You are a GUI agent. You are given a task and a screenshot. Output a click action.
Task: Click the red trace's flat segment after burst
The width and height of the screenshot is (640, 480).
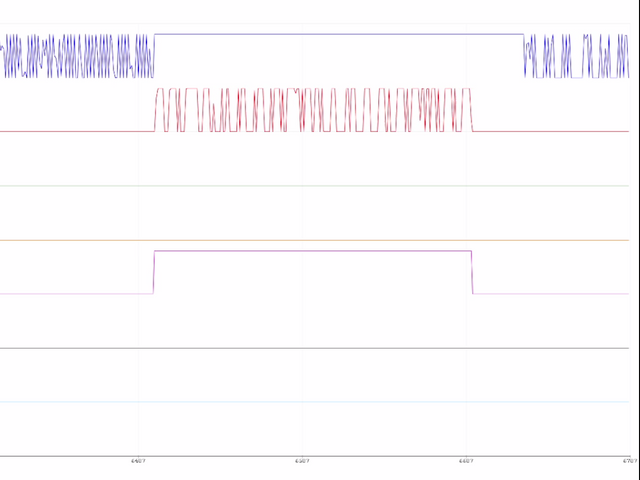coord(555,131)
